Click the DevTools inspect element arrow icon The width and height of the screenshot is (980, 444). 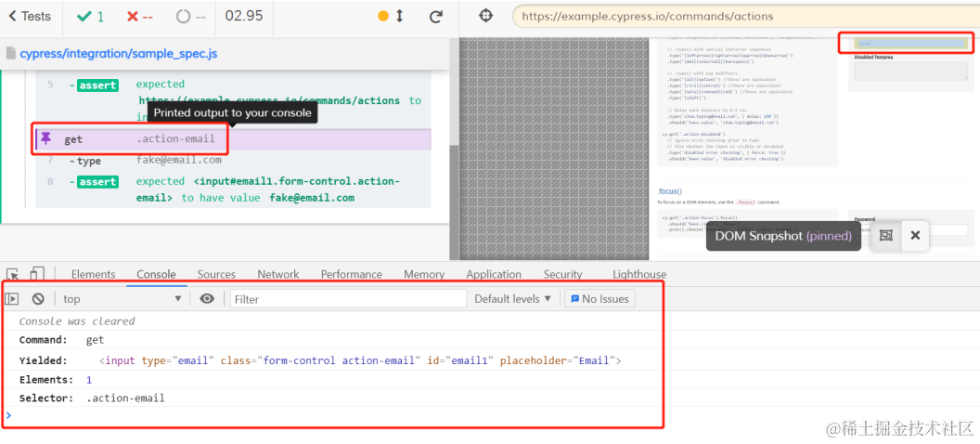(x=12, y=274)
